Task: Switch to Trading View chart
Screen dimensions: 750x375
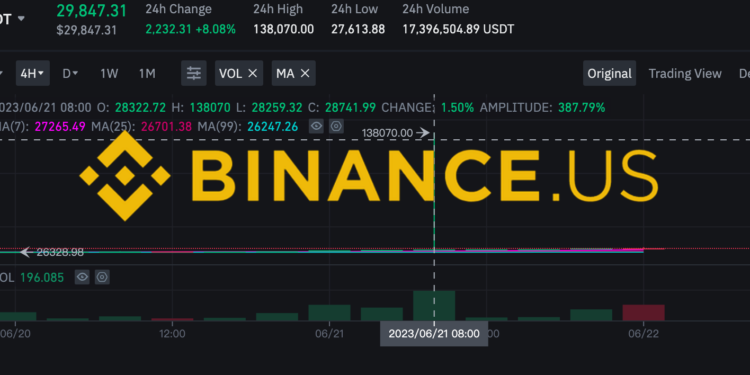Action: click(685, 74)
